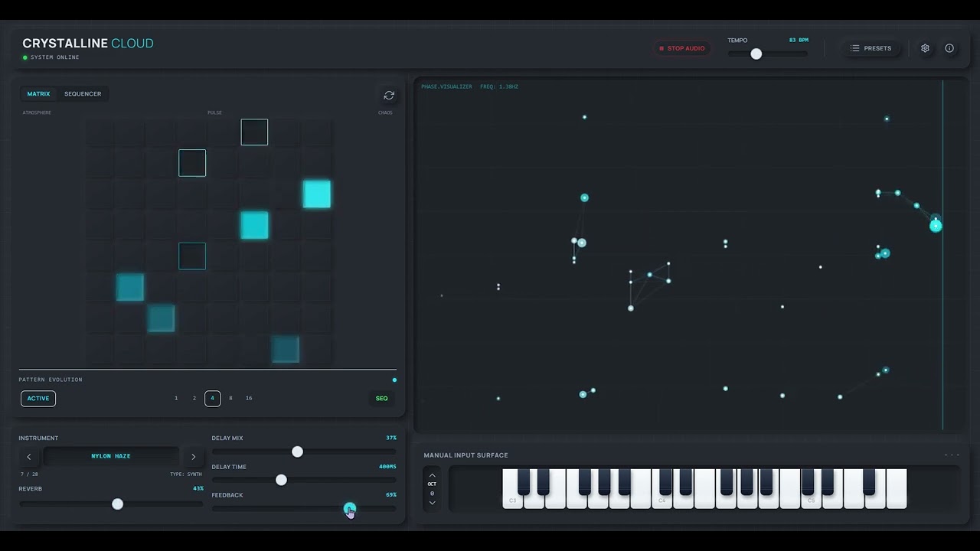Select pattern evolution step 1
This screenshot has width=980, height=551.
pos(176,398)
